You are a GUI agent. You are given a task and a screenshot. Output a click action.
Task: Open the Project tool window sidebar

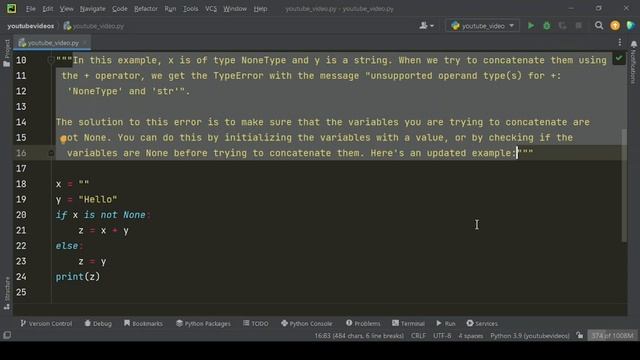click(x=7, y=53)
